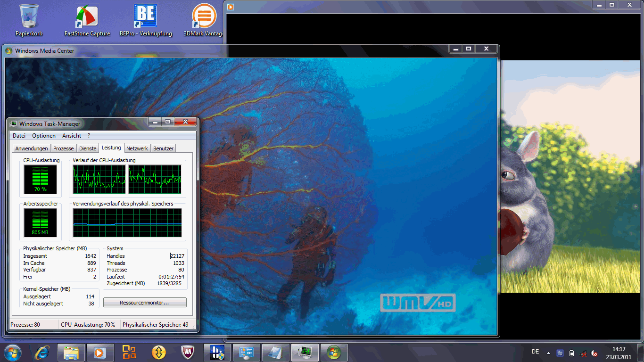Open the Papierkorb desktop icon
The width and height of the screenshot is (644, 362).
[29, 20]
